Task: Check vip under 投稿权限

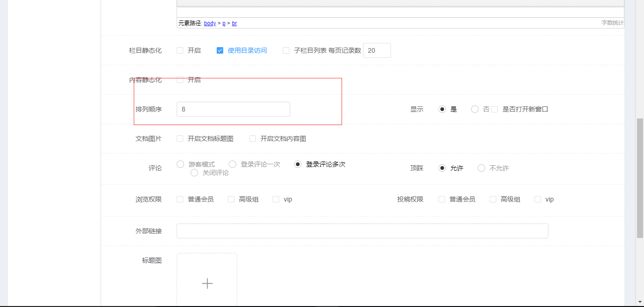Action: click(538, 199)
